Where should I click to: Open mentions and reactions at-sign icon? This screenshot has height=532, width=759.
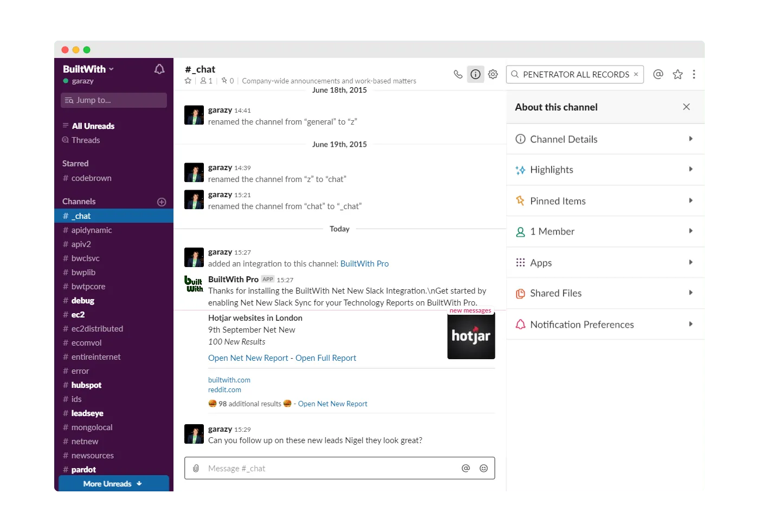pos(658,74)
